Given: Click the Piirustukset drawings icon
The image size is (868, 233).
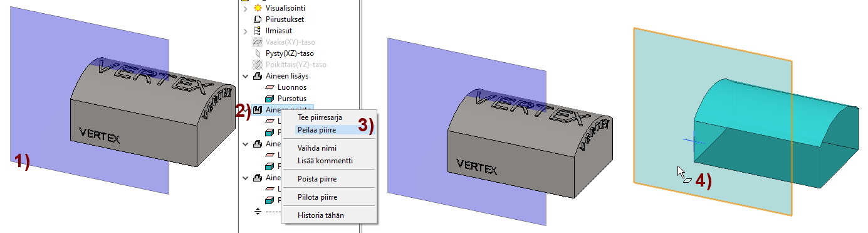Looking at the screenshot, I should [257, 19].
